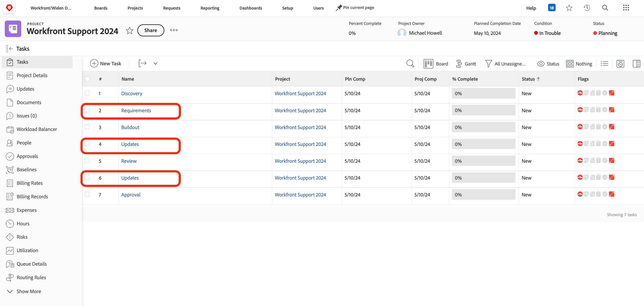Check the checkbox for Discovery task

click(87, 93)
